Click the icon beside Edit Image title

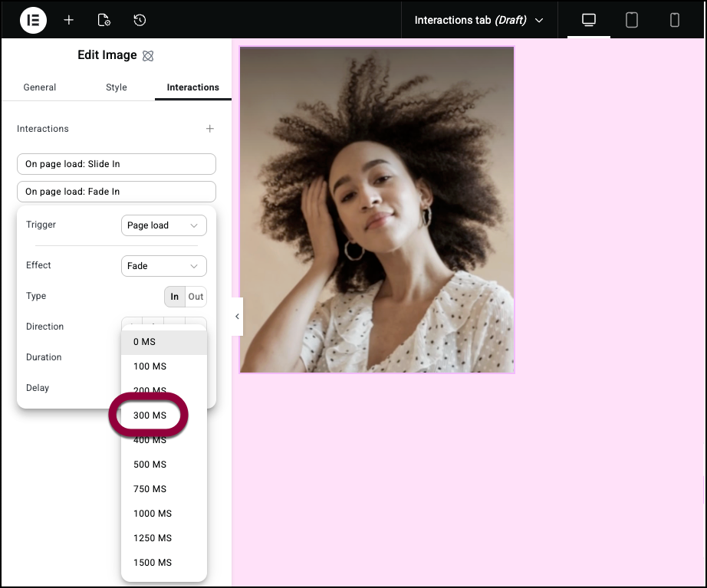(149, 56)
